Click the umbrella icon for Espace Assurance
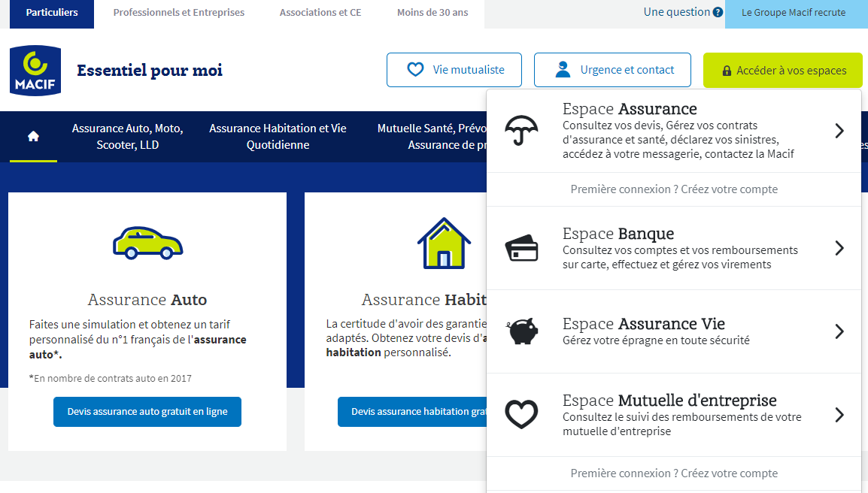The image size is (868, 493). [521, 130]
